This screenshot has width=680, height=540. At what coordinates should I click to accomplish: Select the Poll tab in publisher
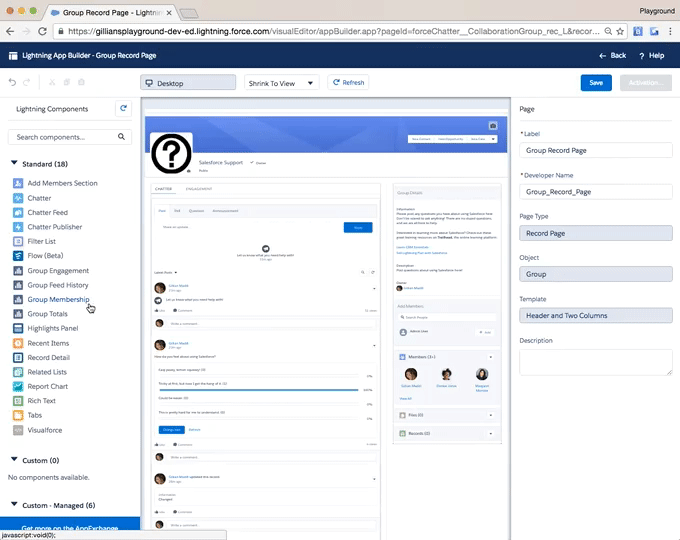[x=177, y=211]
